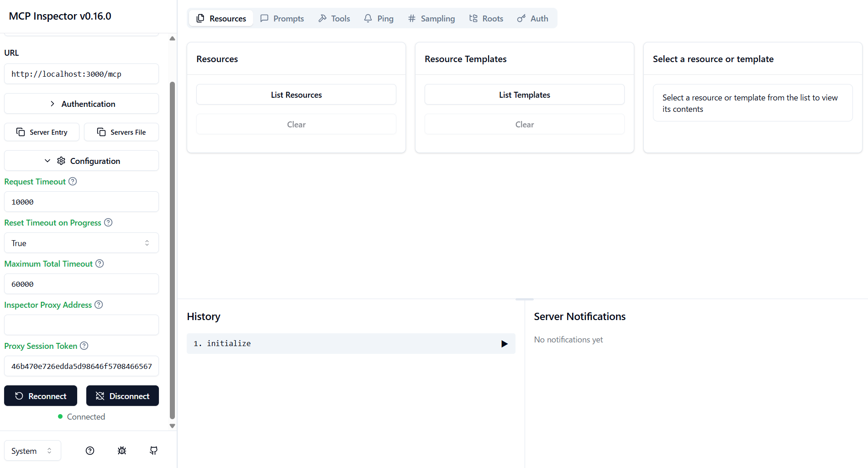Click the sidebar vertical scrollbar
The width and height of the screenshot is (868, 468).
172,250
